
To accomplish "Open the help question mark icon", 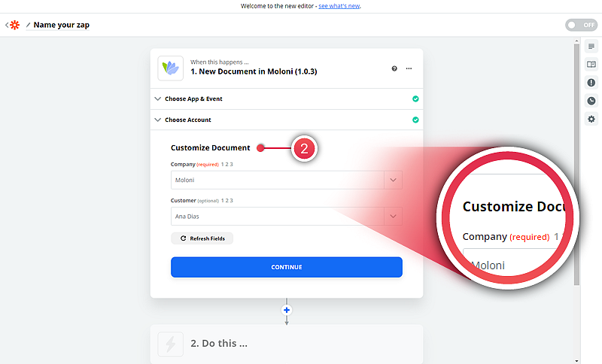I will [x=394, y=68].
